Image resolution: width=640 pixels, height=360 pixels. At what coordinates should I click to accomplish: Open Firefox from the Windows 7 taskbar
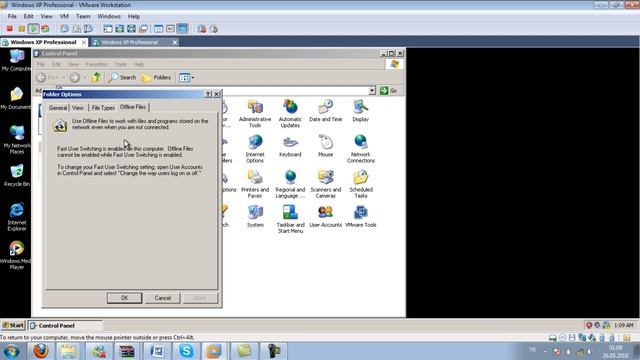click(x=40, y=351)
